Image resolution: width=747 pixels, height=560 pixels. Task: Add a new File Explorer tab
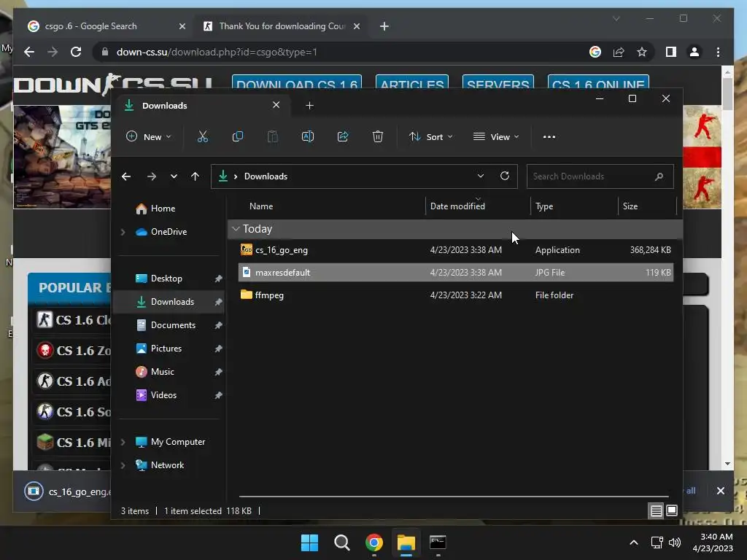(309, 106)
